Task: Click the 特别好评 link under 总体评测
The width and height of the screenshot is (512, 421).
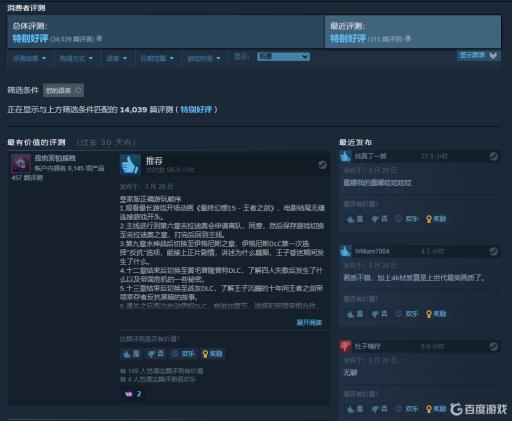Action: tap(30, 39)
